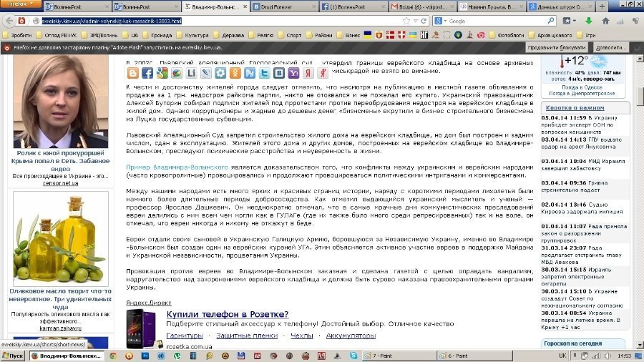Share the article on Facebook
Image resolution: width=644 pixels, height=362 pixels.
click(x=147, y=73)
